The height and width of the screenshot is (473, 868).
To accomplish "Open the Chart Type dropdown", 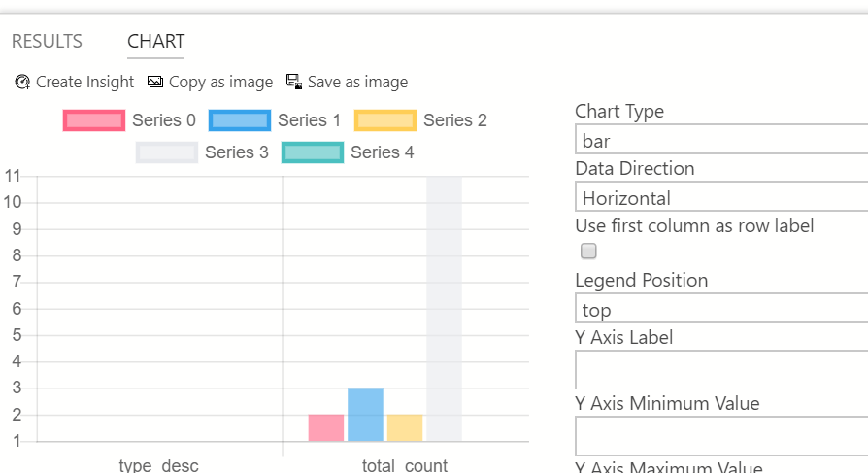I will (x=720, y=141).
